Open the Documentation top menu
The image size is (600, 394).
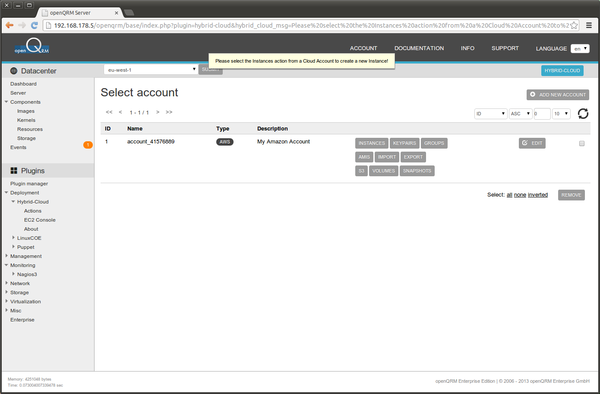click(x=419, y=48)
